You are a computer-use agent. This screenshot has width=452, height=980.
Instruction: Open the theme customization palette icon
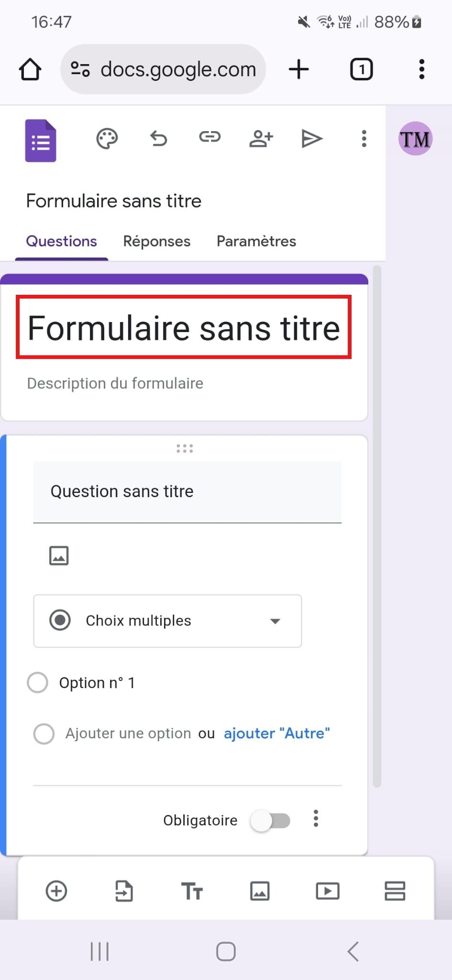pos(107,139)
